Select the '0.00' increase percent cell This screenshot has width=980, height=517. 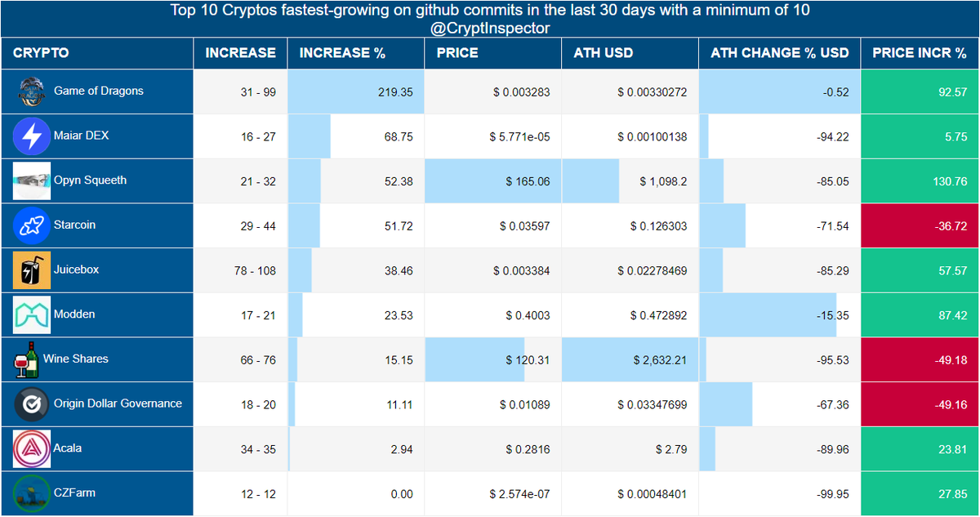[356, 493]
